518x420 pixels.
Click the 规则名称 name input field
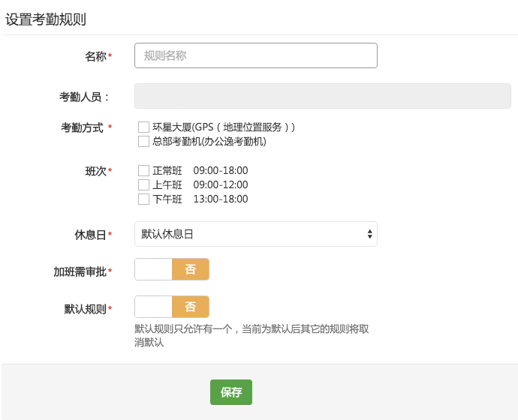tap(256, 55)
